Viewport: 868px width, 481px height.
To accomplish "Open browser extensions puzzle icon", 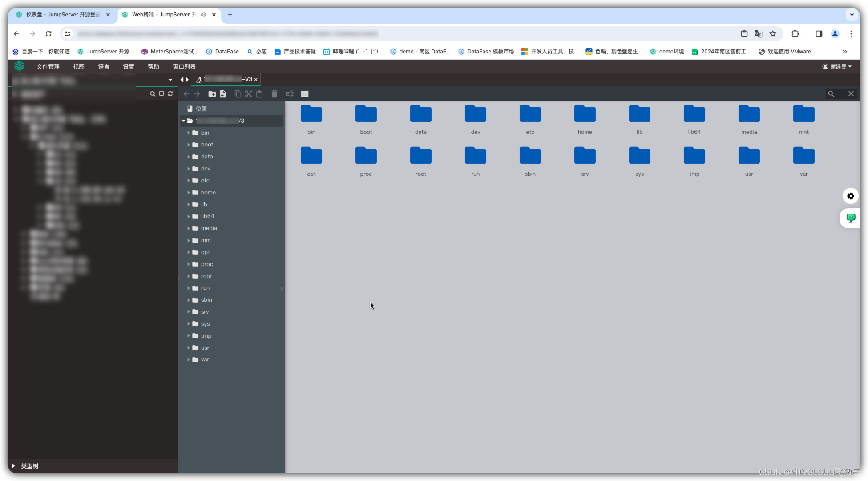I will (x=795, y=34).
